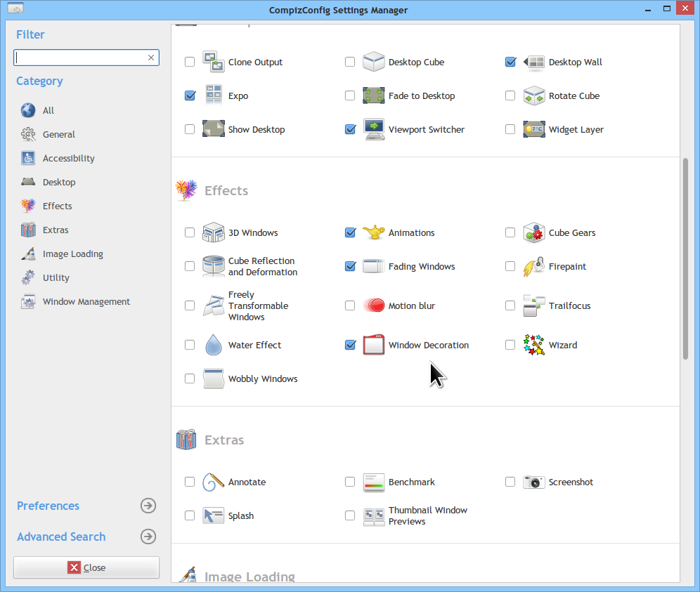Clear the filter field with X
The width and height of the screenshot is (700, 592).
151,58
